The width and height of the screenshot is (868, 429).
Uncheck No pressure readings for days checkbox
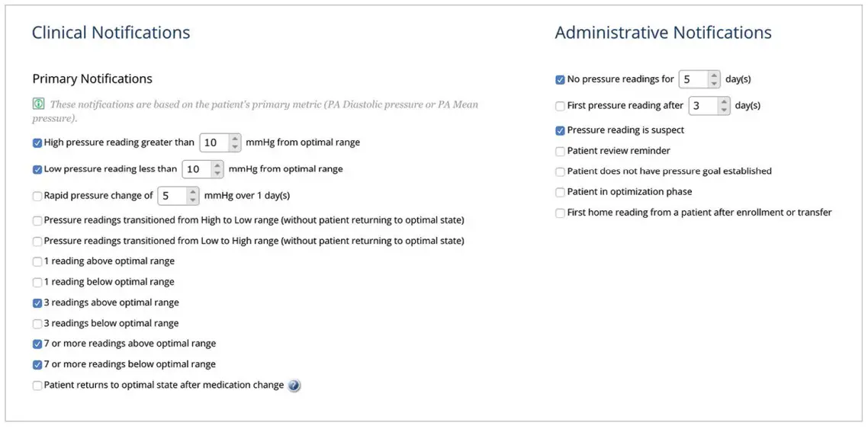point(561,79)
